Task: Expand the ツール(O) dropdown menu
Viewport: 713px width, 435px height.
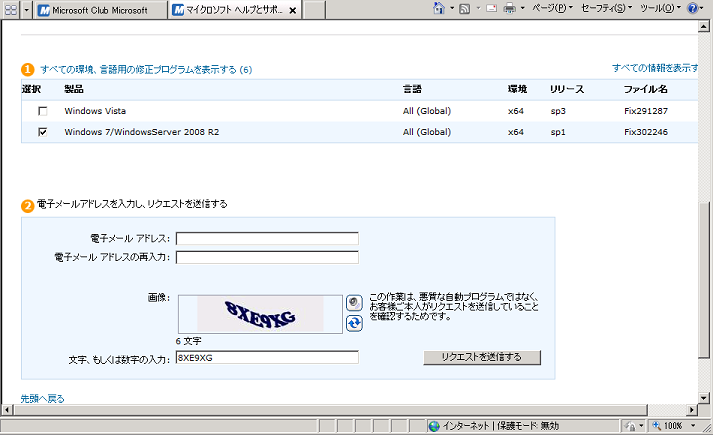Action: tap(658, 8)
